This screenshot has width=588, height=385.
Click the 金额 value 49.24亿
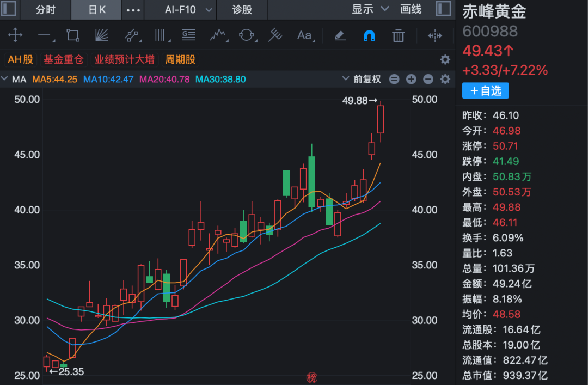[x=512, y=284]
